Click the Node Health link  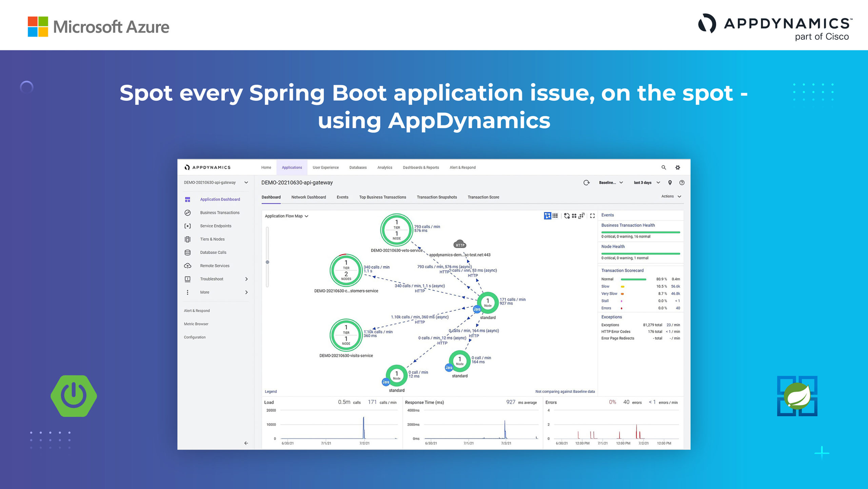point(613,247)
